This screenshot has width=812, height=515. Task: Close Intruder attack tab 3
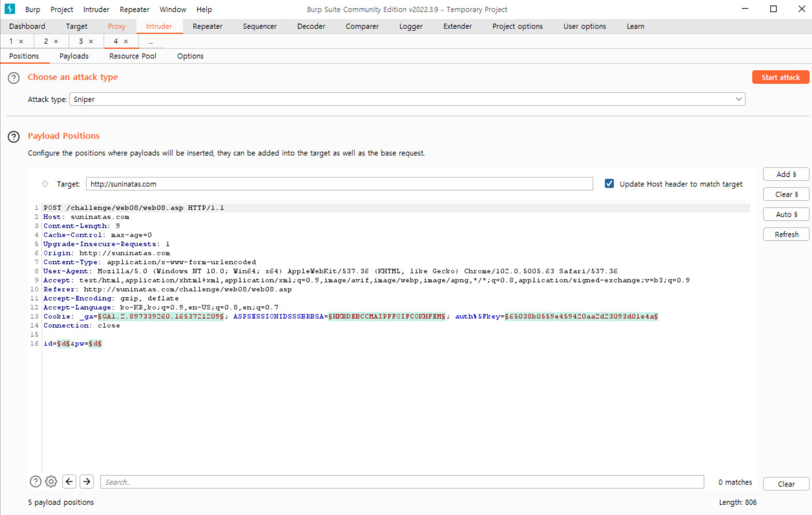coord(91,41)
